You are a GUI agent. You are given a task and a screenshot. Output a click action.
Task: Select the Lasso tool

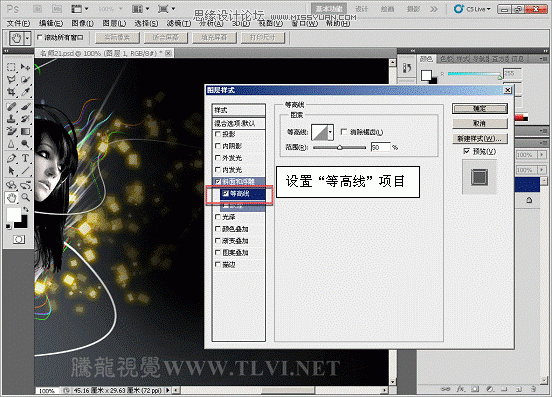(11, 80)
